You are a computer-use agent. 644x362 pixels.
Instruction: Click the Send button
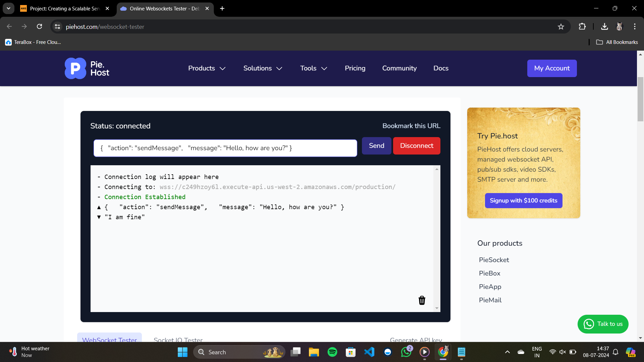coord(376,146)
